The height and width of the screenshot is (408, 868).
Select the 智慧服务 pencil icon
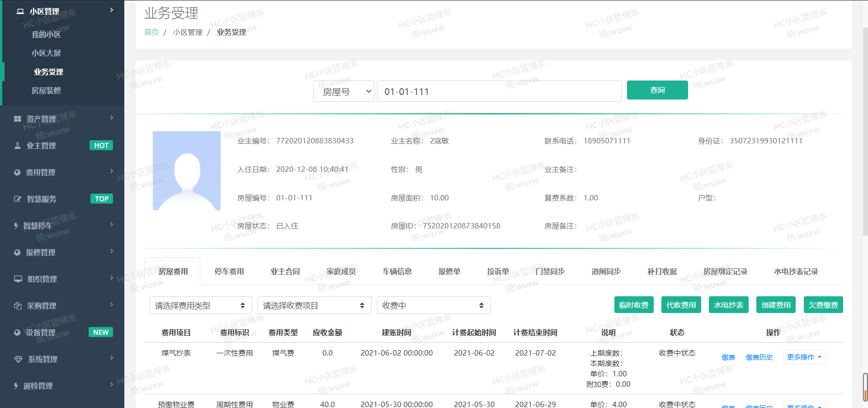tap(17, 199)
